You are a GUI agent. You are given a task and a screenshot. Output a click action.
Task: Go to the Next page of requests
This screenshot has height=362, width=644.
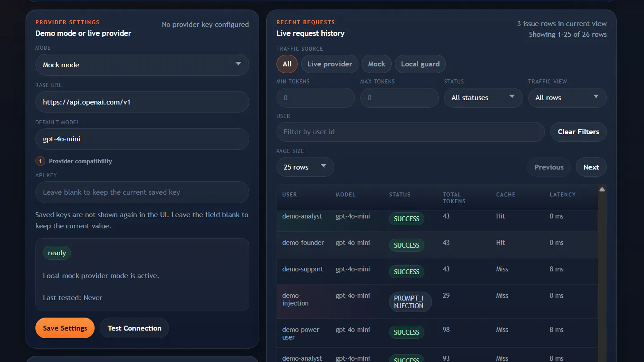click(x=591, y=167)
